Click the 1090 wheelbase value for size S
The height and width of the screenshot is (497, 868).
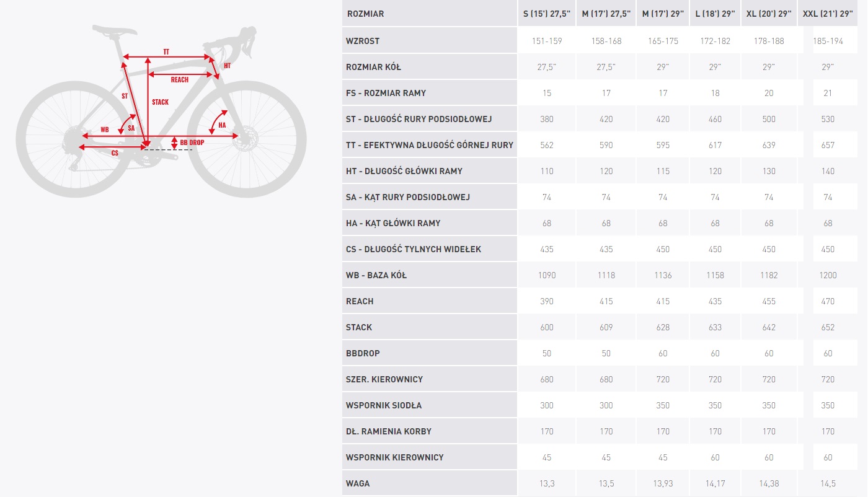pyautogui.click(x=547, y=275)
